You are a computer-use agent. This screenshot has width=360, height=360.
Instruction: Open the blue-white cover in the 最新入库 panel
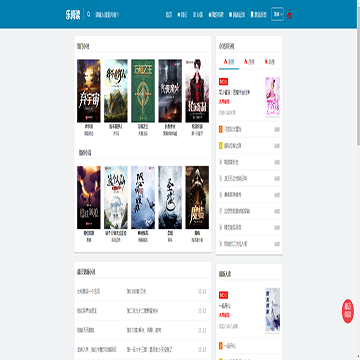(273, 310)
